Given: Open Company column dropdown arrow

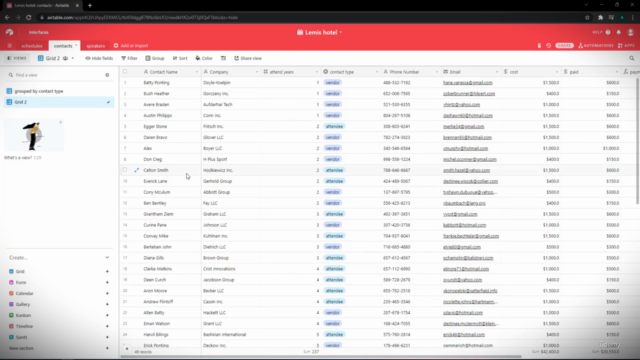Looking at the screenshot, I should coord(257,72).
